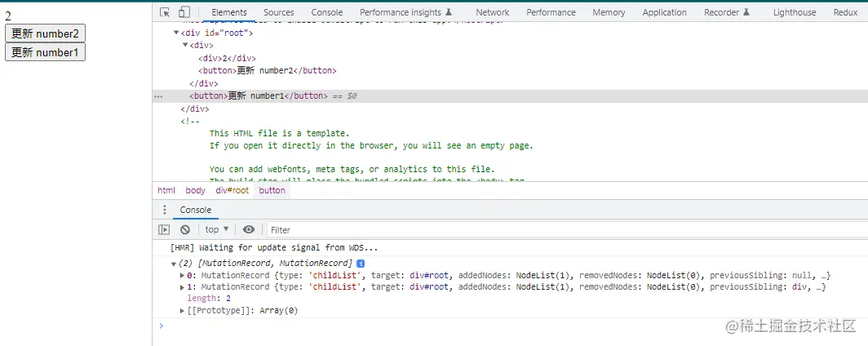The image size is (868, 346).
Task: Click the number 2 on the page
Action: point(8,16)
